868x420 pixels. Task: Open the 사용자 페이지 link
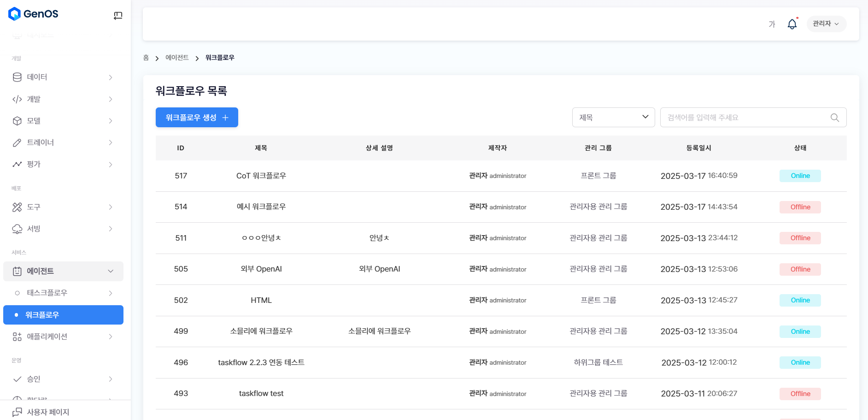[48, 412]
